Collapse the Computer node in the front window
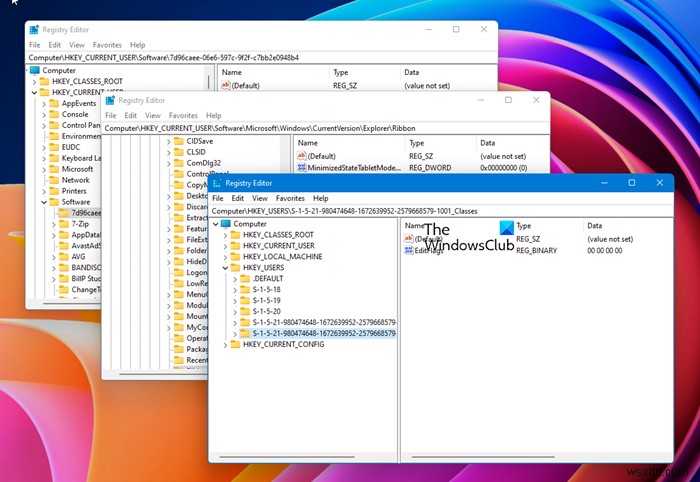 click(216, 224)
